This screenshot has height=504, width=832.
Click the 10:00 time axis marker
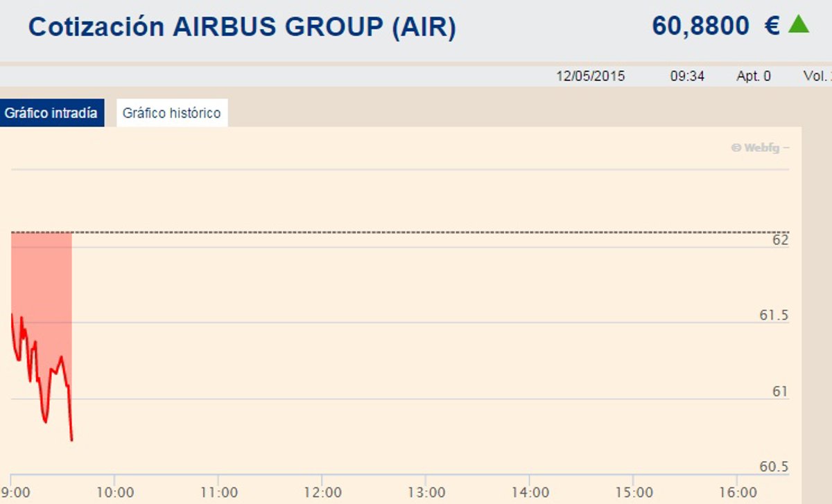click(x=114, y=493)
